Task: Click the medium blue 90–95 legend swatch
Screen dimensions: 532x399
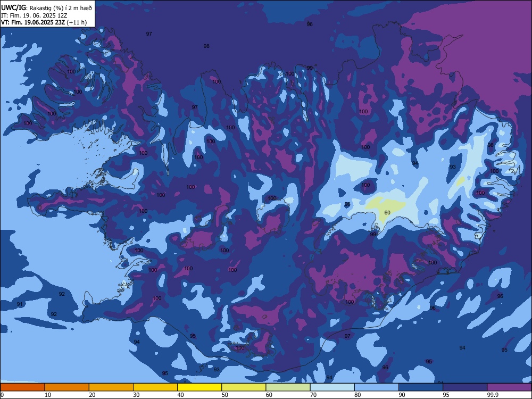Action: pos(421,387)
